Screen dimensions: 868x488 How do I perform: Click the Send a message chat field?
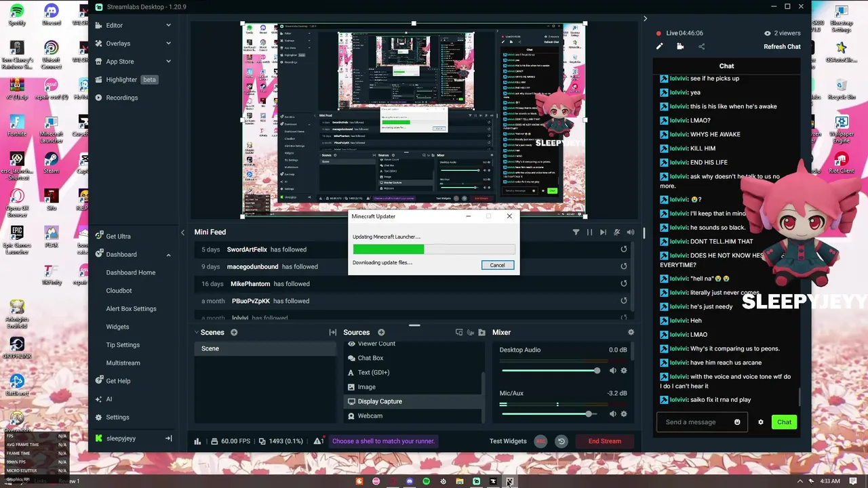(702, 422)
